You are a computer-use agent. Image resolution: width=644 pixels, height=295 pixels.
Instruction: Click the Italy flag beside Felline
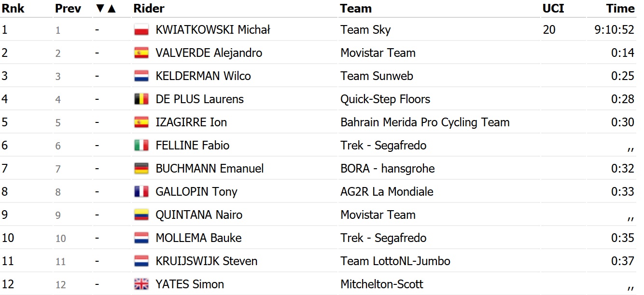(x=141, y=146)
